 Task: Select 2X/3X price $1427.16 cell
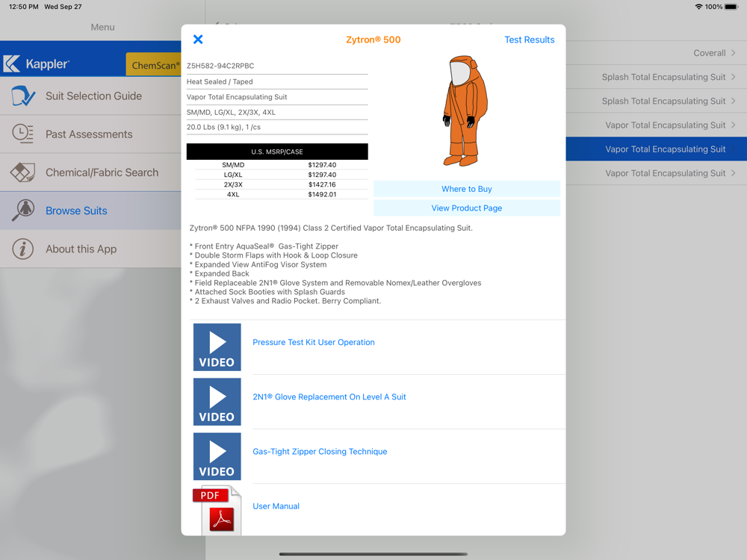pyautogui.click(x=322, y=184)
